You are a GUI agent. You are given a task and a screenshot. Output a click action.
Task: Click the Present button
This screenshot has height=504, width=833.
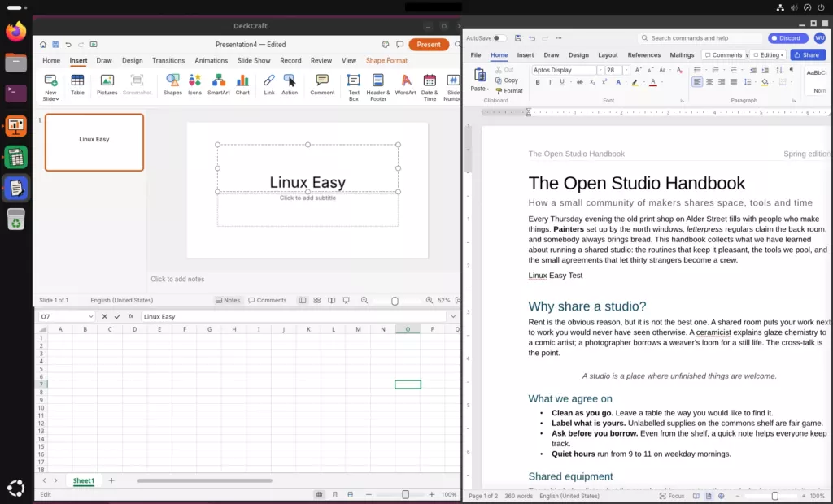[429, 45]
